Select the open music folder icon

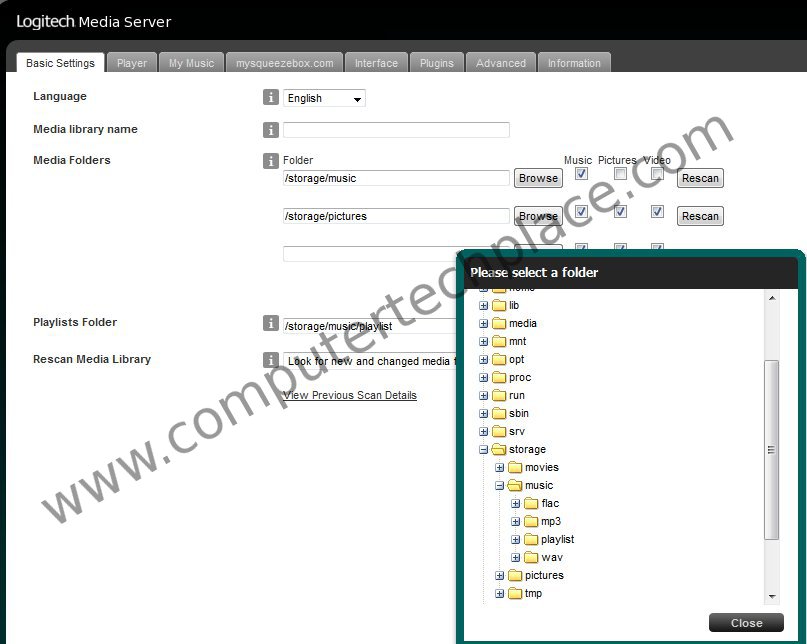click(515, 485)
